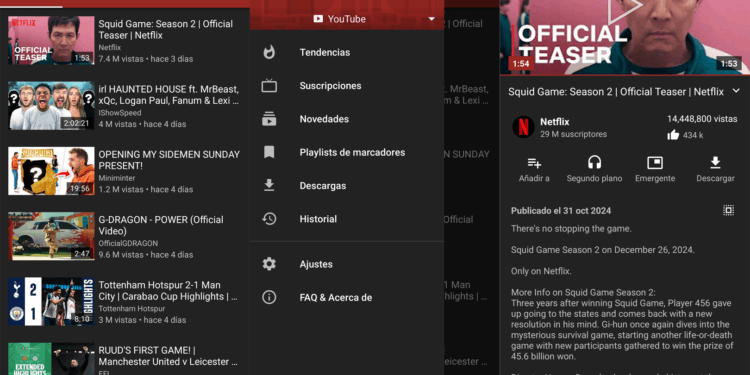Open Tottenham Hotspur 2-1 Man City thumbnail
This screenshot has height=375, width=750.
(x=51, y=301)
